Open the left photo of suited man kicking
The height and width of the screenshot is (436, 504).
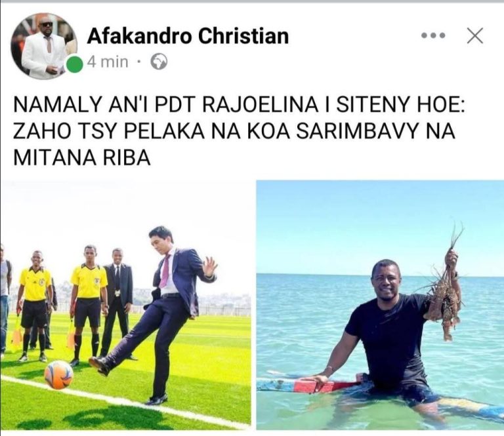tap(125, 305)
